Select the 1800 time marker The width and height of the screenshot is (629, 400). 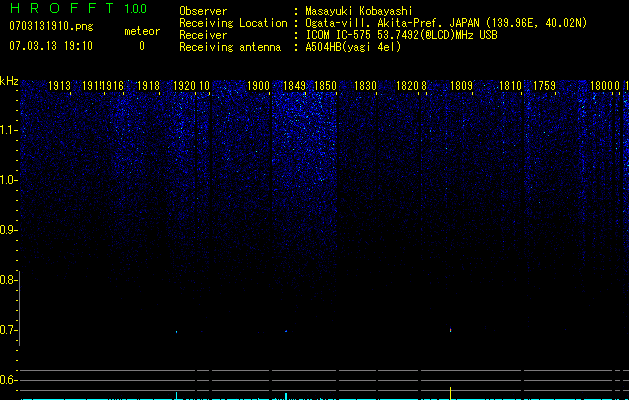601,86
